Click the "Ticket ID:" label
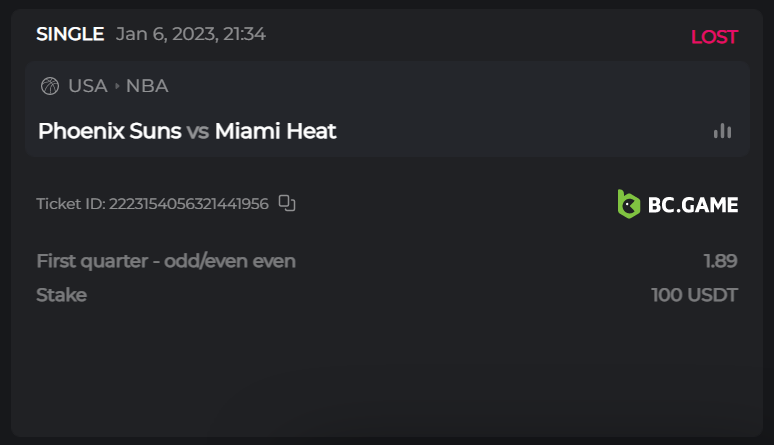 (71, 204)
